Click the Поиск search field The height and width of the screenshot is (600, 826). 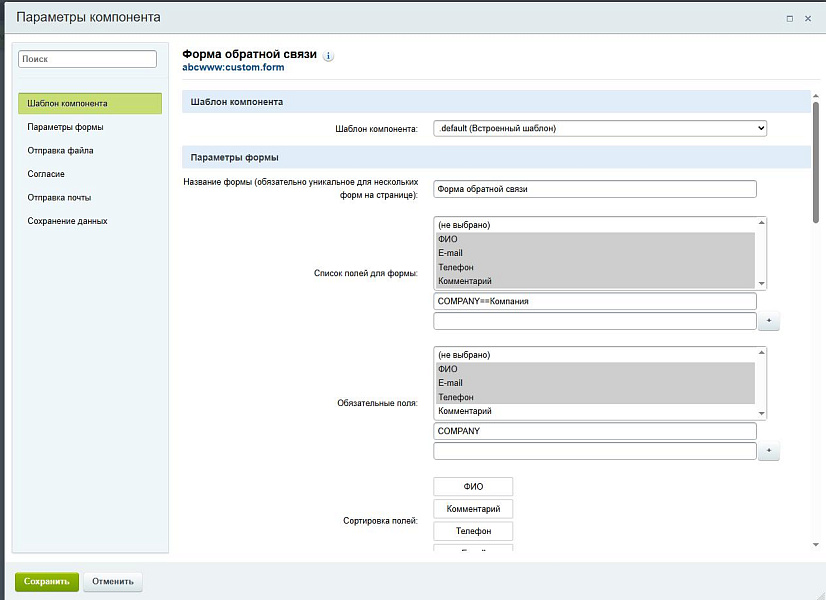(x=88, y=59)
